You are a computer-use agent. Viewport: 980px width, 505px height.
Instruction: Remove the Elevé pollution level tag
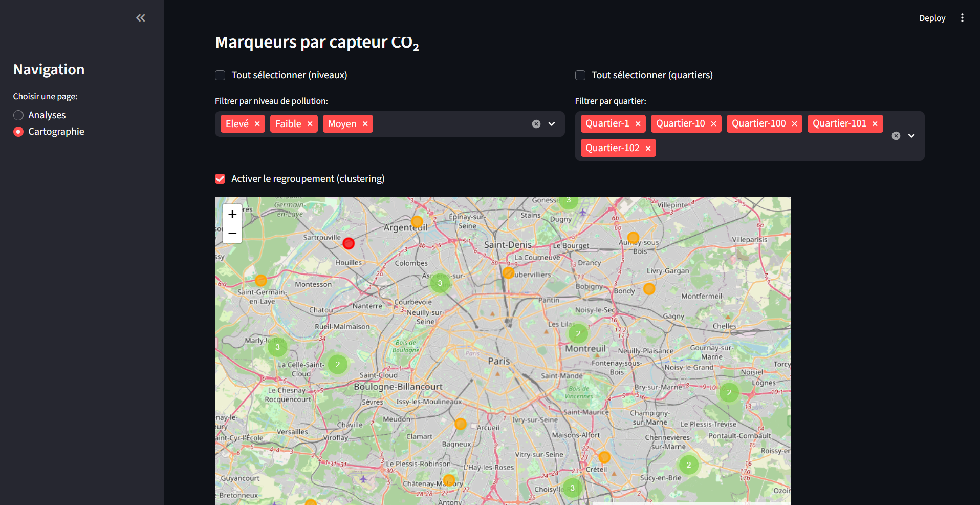point(257,124)
